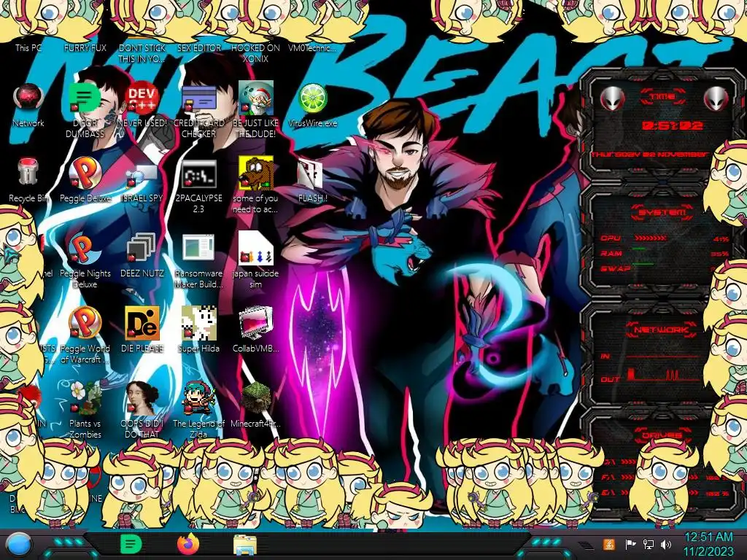This screenshot has height=560, width=747.
Task: Select the 'FURRY FUX' desktop label
Action: click(x=85, y=47)
